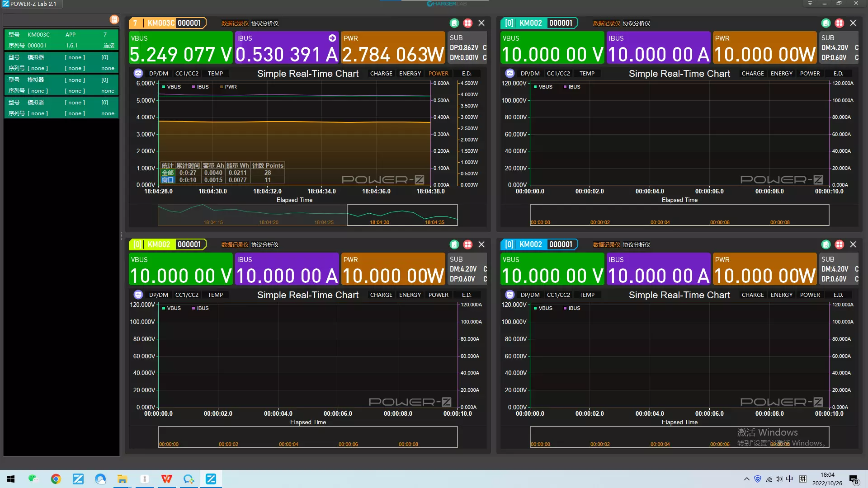Click the 0.0211 energy Wh cell in stats table
Screen dimensions: 868x488
(x=237, y=173)
